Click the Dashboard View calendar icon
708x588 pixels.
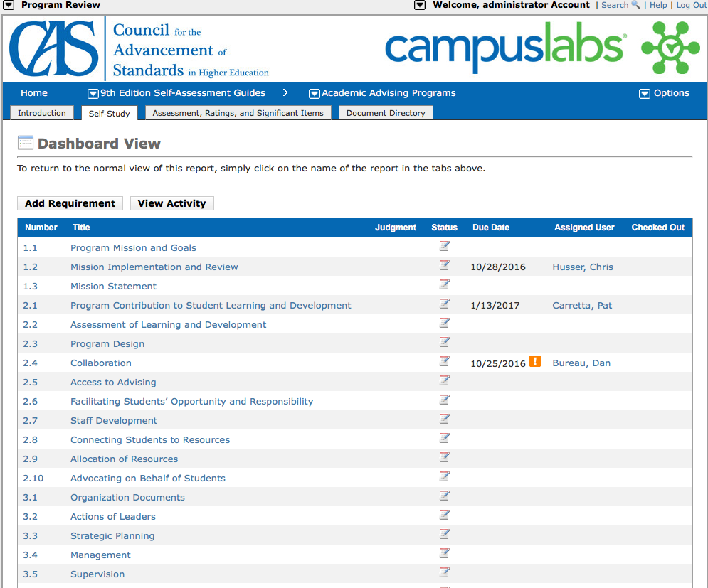(x=25, y=143)
